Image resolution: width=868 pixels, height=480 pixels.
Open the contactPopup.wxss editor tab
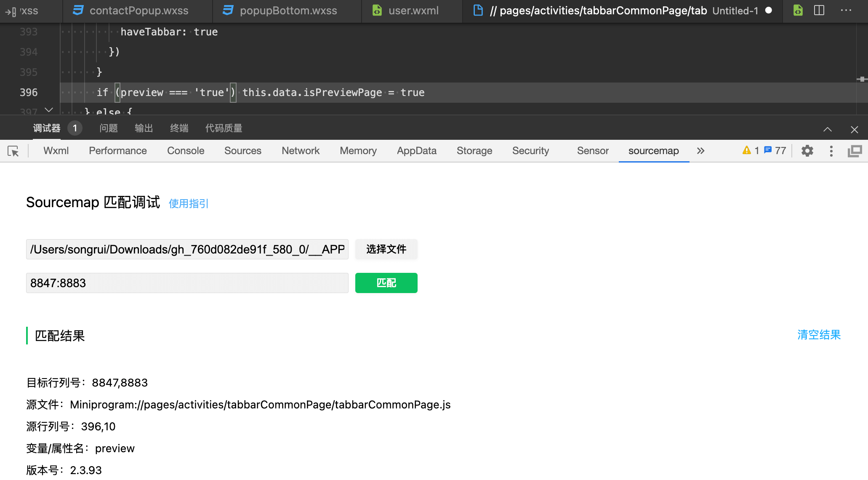pyautogui.click(x=138, y=11)
